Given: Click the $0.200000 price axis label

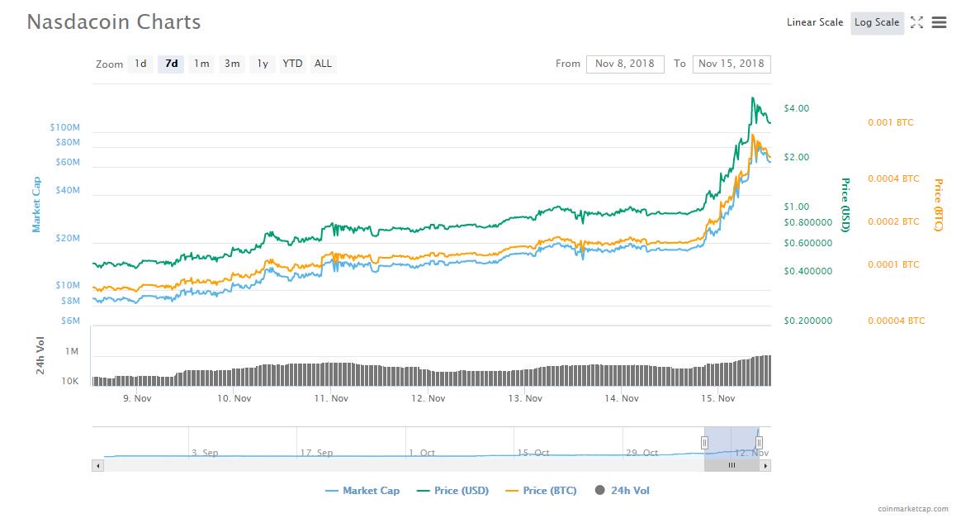Looking at the screenshot, I should [x=808, y=321].
